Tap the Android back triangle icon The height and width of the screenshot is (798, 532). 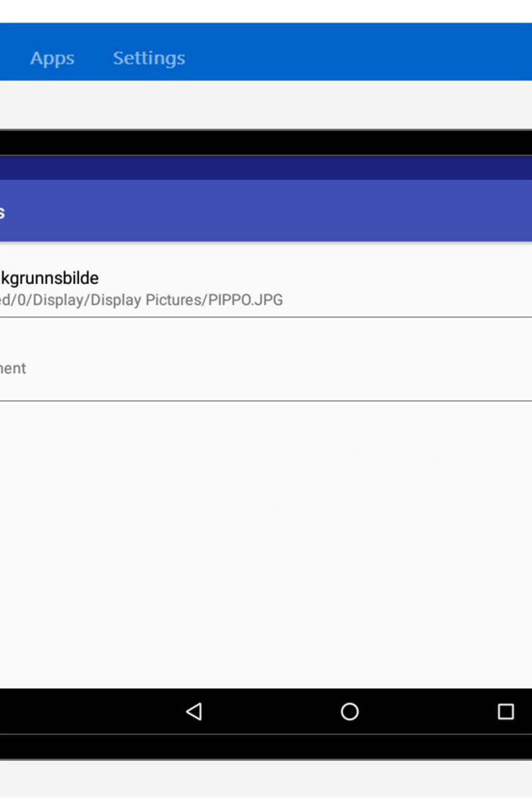194,712
